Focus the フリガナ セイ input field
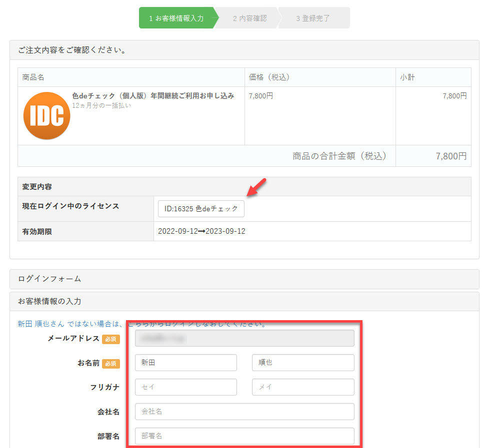The height and width of the screenshot is (448, 485). [x=185, y=387]
